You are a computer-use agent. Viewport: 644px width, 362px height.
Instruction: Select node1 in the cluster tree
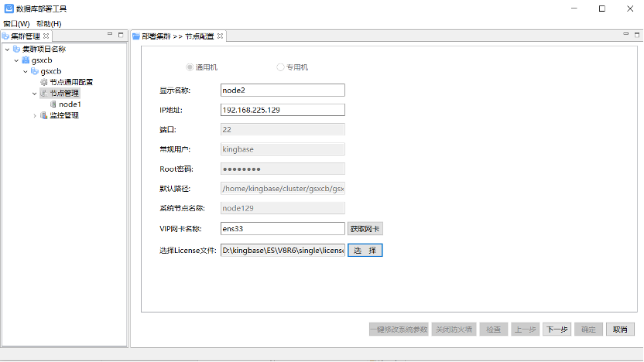pos(70,104)
